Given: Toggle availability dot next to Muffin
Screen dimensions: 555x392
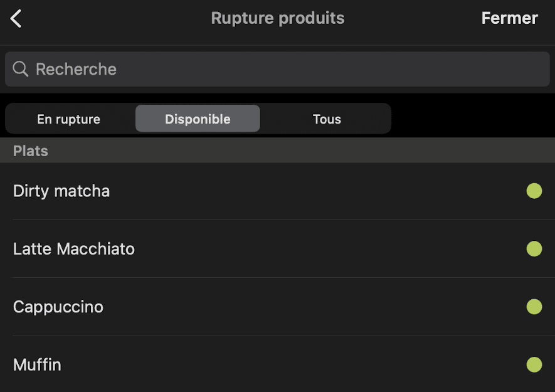Looking at the screenshot, I should [x=534, y=364].
